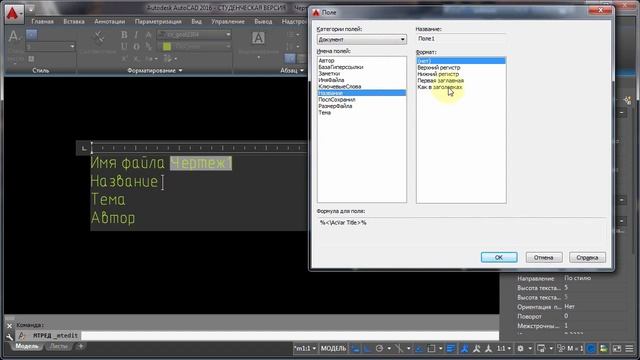Expand the Абзац panel arrow

302,71
